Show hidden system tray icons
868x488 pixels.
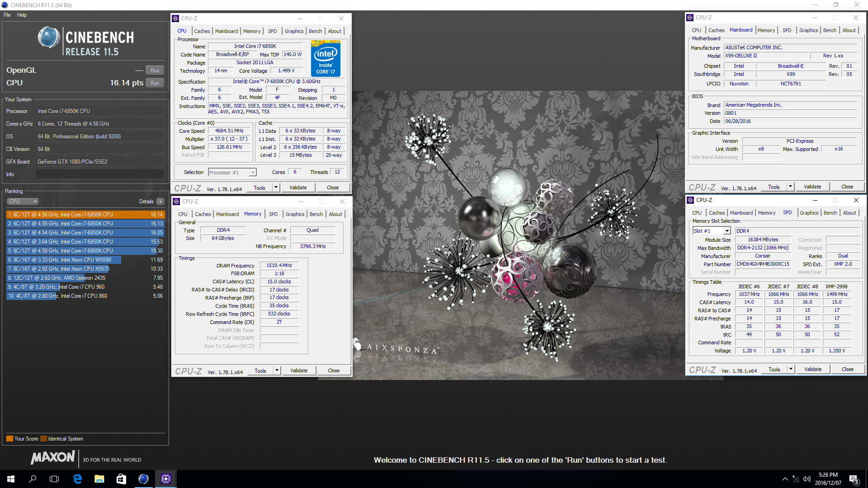pyautogui.click(x=785, y=479)
